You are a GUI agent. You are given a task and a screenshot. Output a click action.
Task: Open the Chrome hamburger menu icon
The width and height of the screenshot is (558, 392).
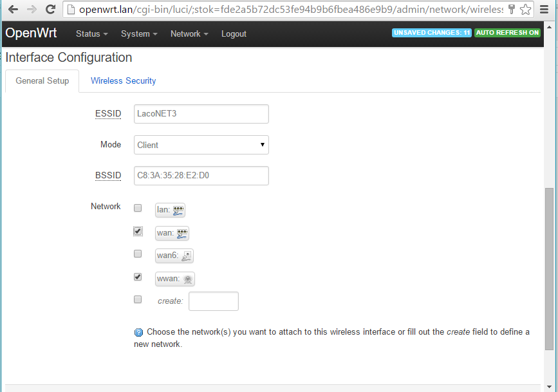pos(544,10)
